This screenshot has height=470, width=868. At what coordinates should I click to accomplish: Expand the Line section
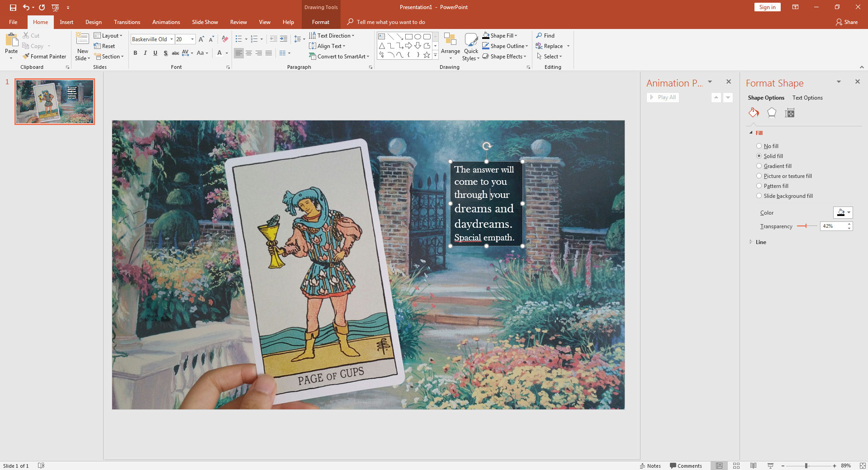pyautogui.click(x=760, y=242)
